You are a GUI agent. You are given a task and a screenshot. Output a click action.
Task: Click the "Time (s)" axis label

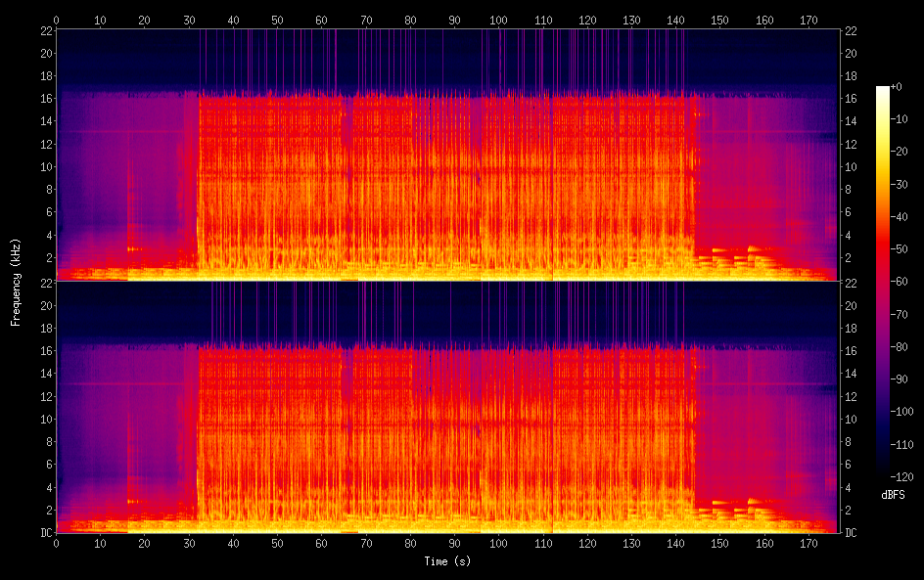click(x=447, y=561)
